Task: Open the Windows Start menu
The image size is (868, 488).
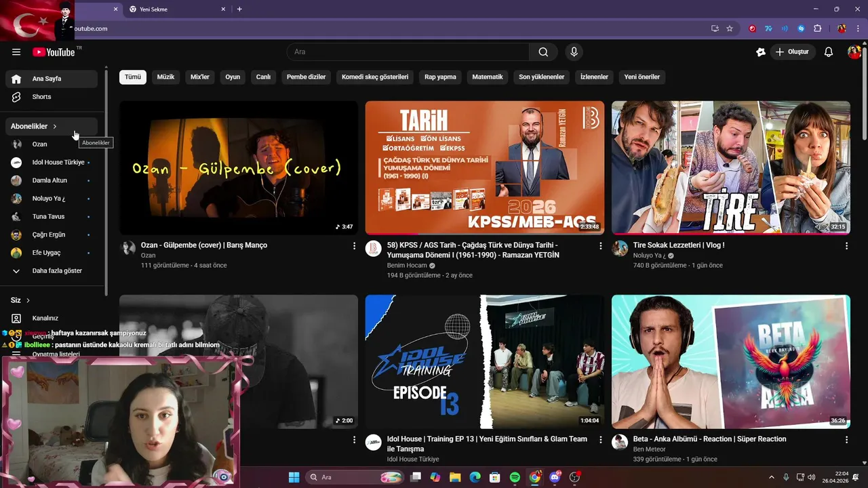Action: tap(294, 477)
